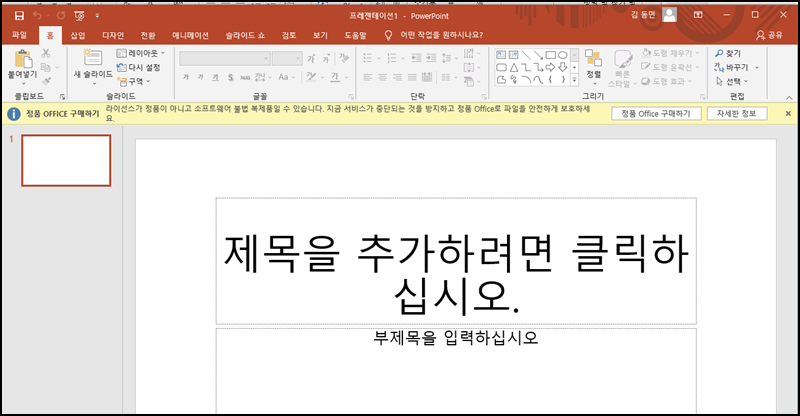This screenshot has height=416, width=800.
Task: Open the 검토 ribbon tab
Action: tap(289, 35)
